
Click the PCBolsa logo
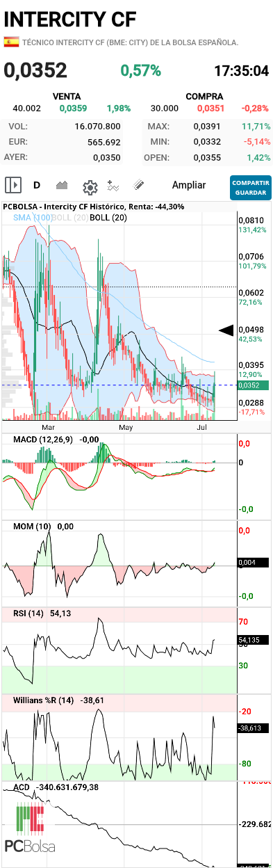click(30, 828)
